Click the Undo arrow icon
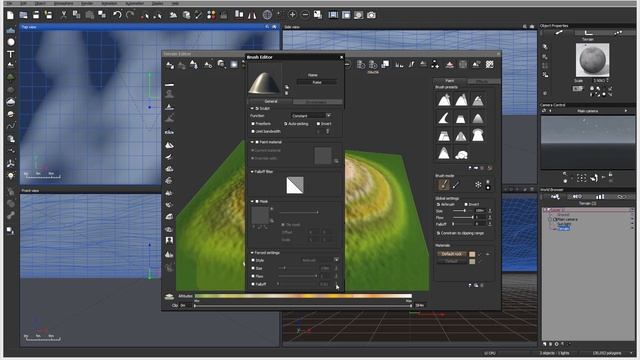 tap(117, 15)
